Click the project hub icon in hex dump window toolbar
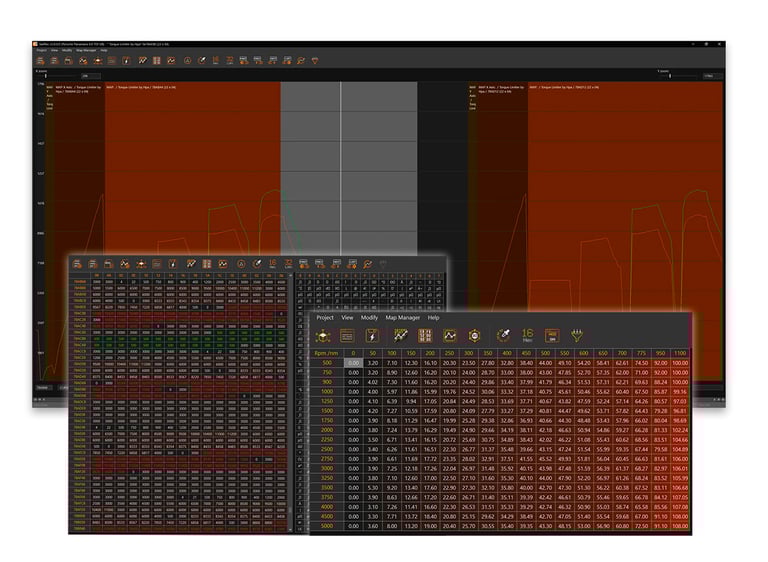Image resolution: width=768 pixels, height=562 pixels. 141,264
